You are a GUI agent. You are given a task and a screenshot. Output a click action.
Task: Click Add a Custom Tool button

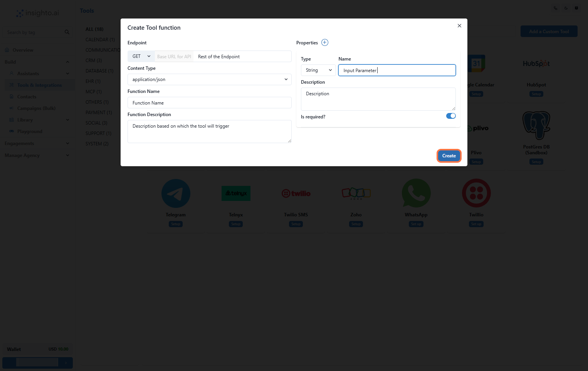(549, 32)
